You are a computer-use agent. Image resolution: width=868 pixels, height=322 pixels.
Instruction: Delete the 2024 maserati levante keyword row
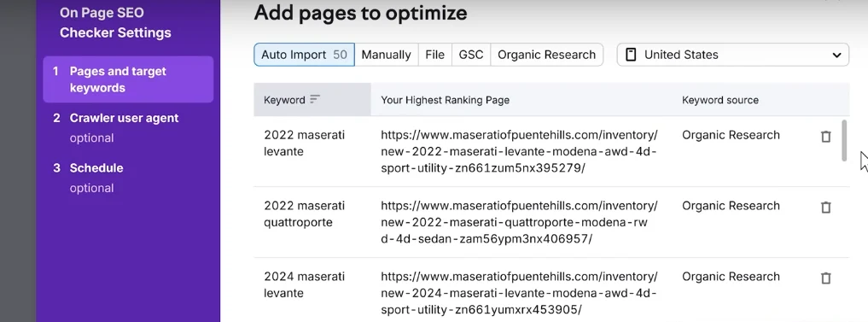click(825, 278)
